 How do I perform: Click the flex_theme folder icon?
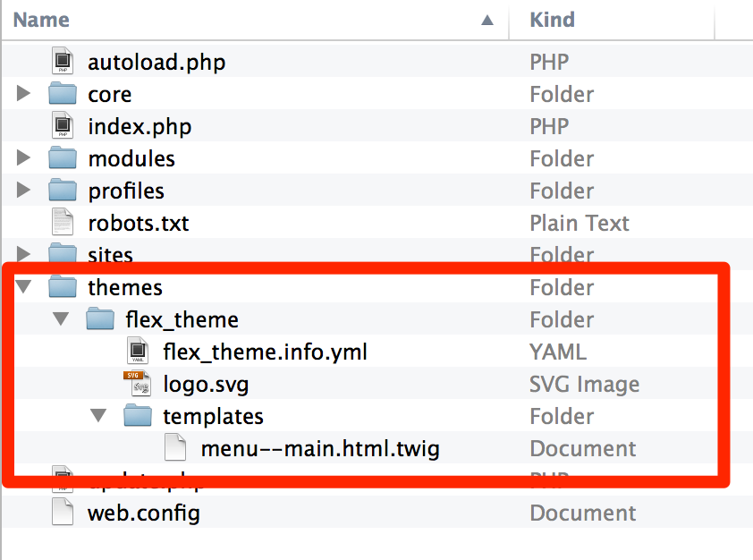tap(100, 318)
